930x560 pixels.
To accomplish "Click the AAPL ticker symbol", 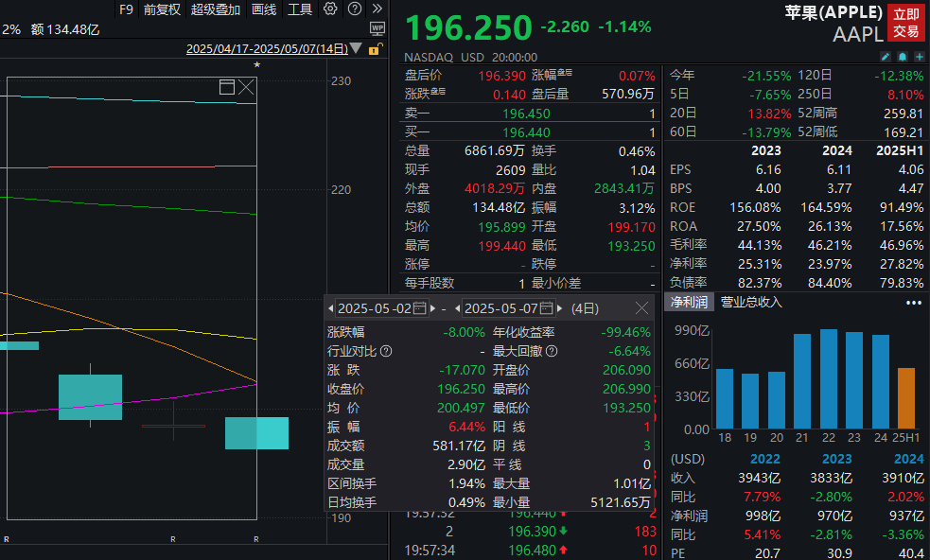I will 858,34.
